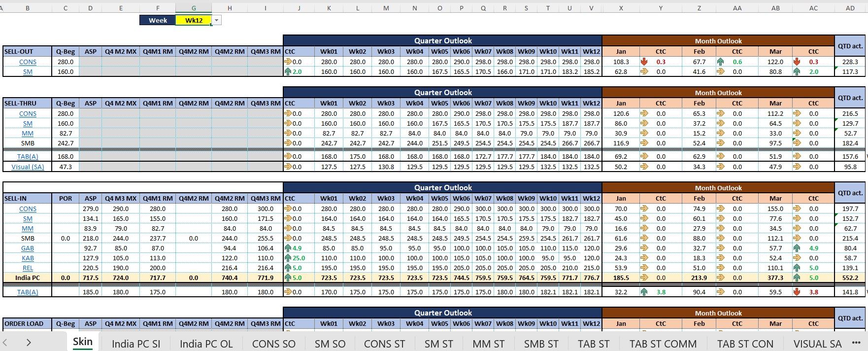
Task: Click red down arrow beside SELL-IN TAB(A) Mar 3.8
Action: pyautogui.click(x=797, y=292)
